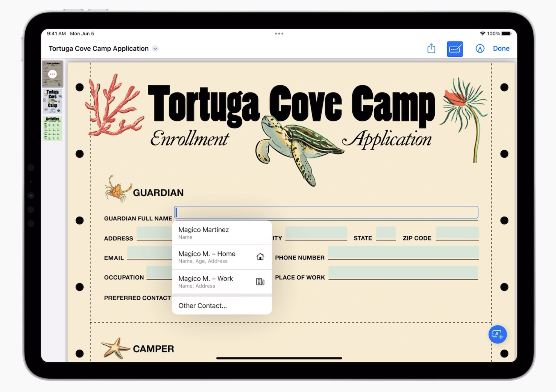The image size is (556, 392).
Task: Tap the State field
Action: 386,233
